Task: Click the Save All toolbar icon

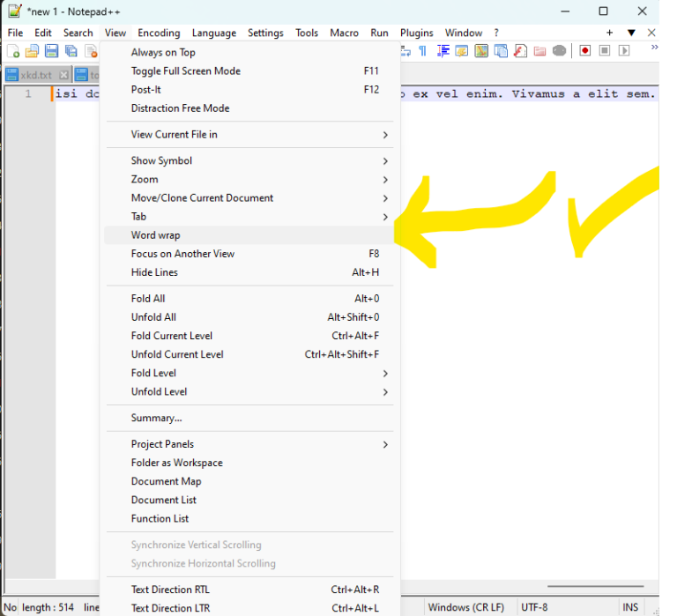Action: tap(71, 51)
